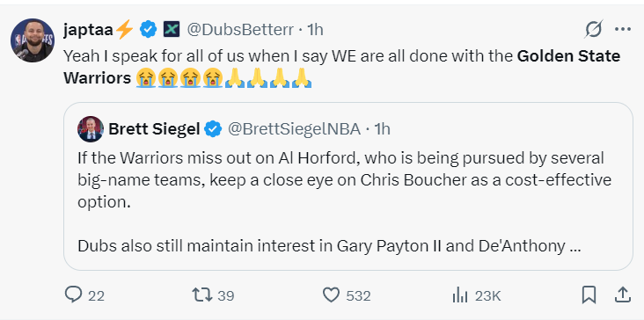Click Brett Siegel's avatar in quoted tweet
644x320 pixels.
91,129
